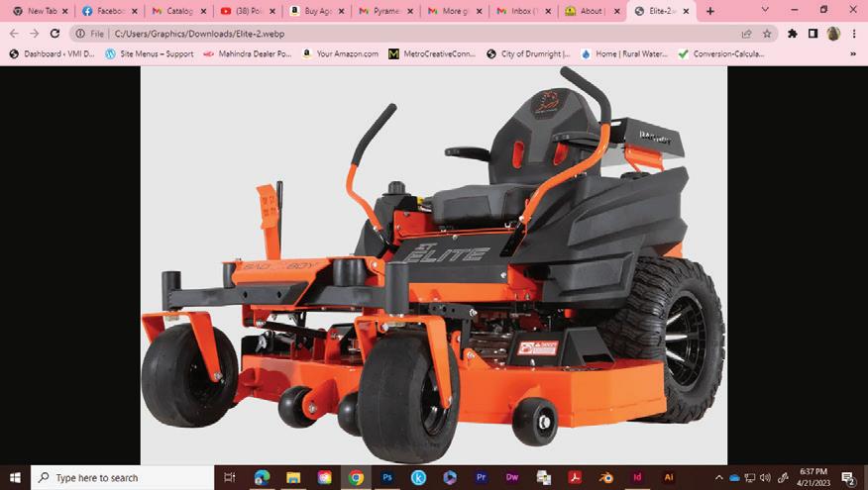Image resolution: width=868 pixels, height=490 pixels.
Task: Click the Elite-2.webp address bar path
Action: (x=199, y=34)
